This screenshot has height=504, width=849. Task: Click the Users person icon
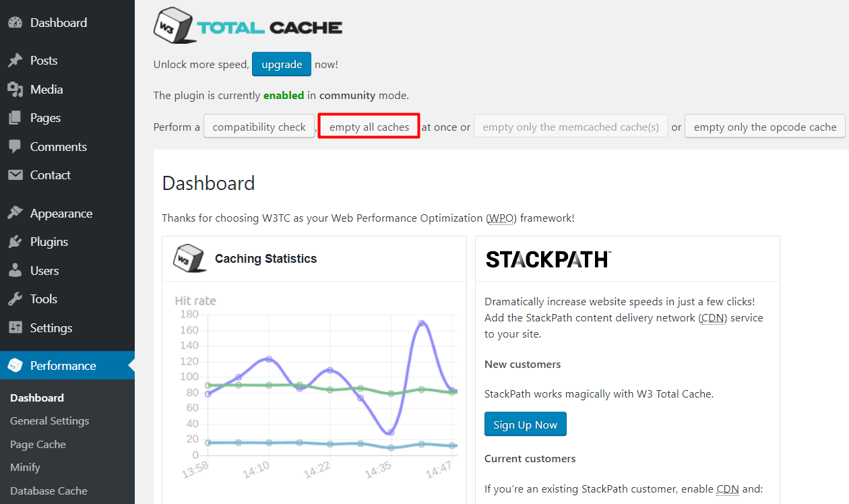pyautogui.click(x=15, y=271)
